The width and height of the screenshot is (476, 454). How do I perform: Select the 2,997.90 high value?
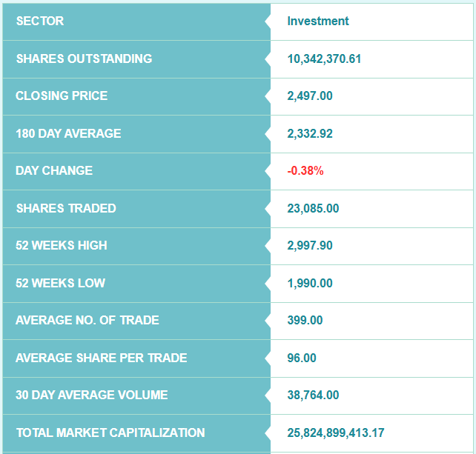(310, 245)
